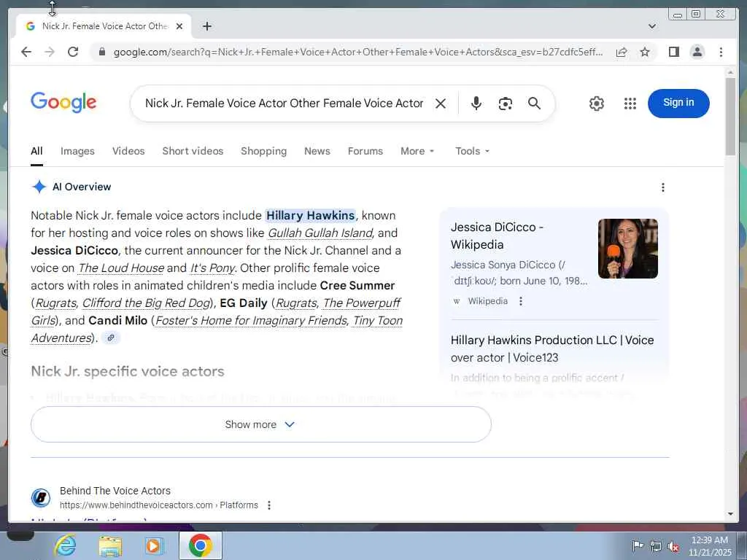747x560 pixels.
Task: Open Google quick settings gear
Action: (597, 104)
